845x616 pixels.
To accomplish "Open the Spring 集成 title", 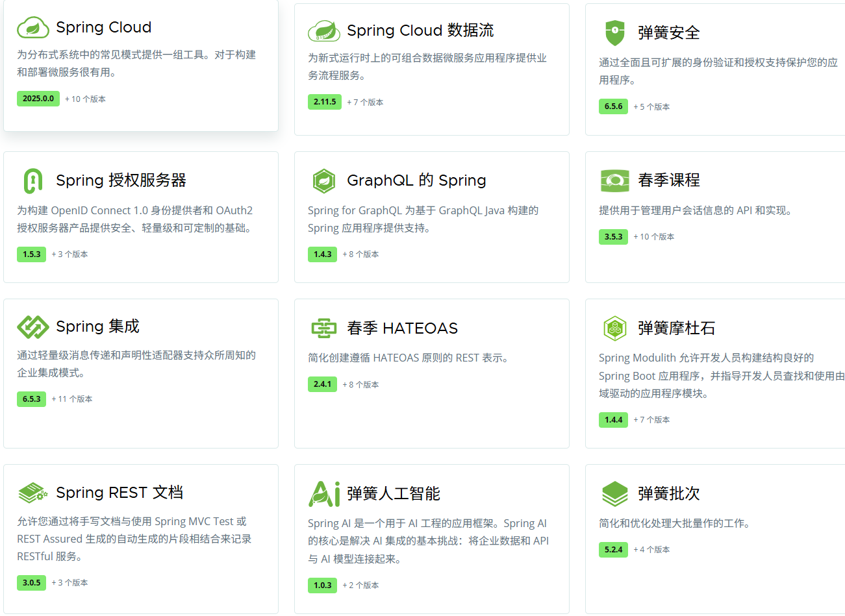I will point(97,326).
